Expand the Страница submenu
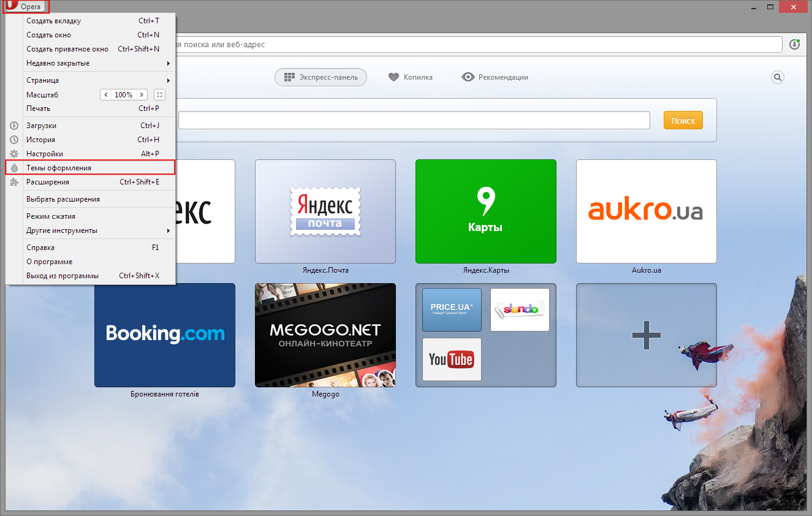 (x=91, y=80)
